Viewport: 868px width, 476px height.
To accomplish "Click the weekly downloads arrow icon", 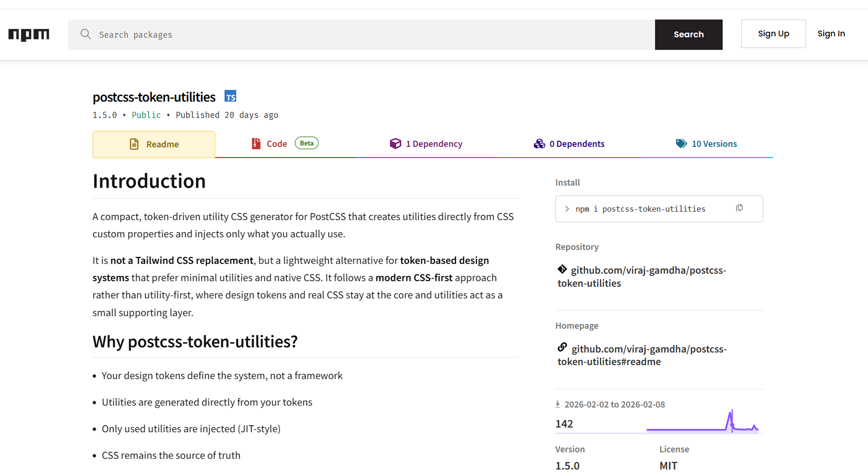I will (558, 404).
